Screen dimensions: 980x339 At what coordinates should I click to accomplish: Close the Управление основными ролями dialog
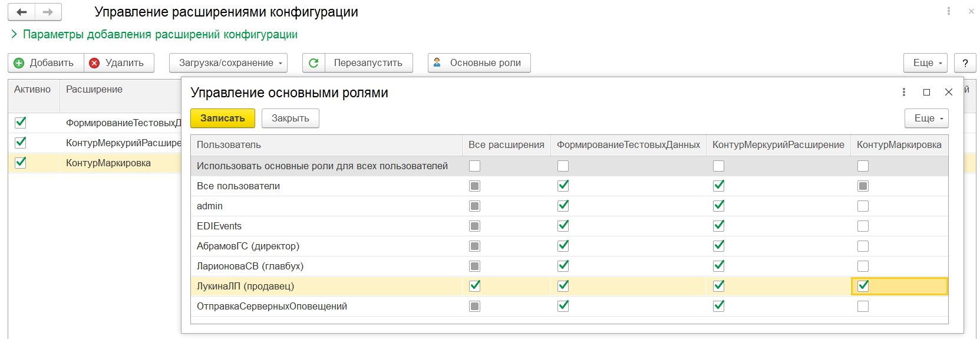[x=948, y=92]
